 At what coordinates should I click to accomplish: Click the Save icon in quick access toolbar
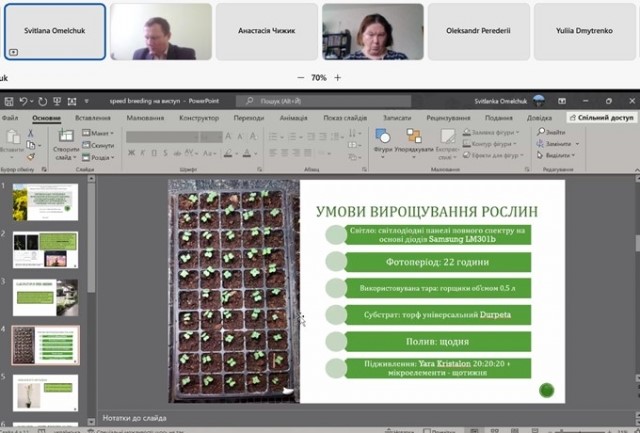point(7,101)
